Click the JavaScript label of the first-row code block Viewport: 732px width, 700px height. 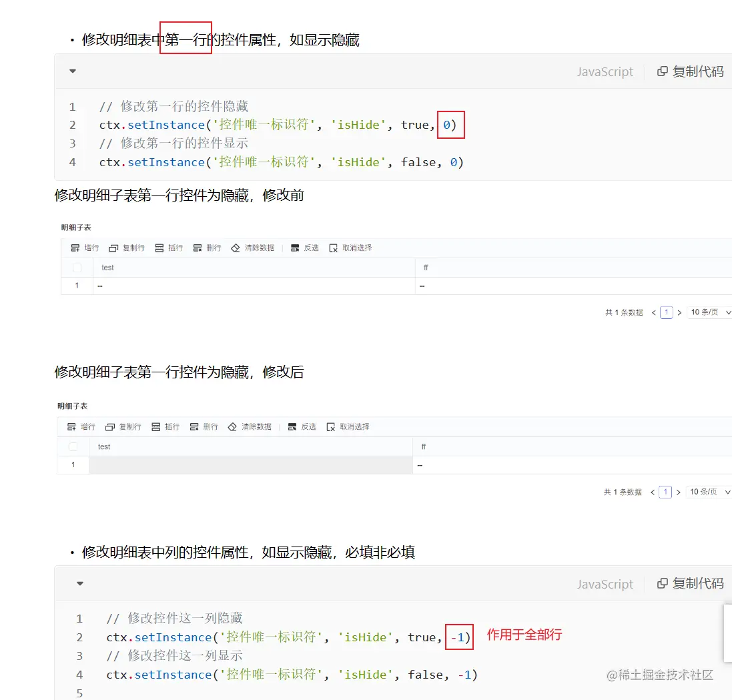pyautogui.click(x=605, y=71)
